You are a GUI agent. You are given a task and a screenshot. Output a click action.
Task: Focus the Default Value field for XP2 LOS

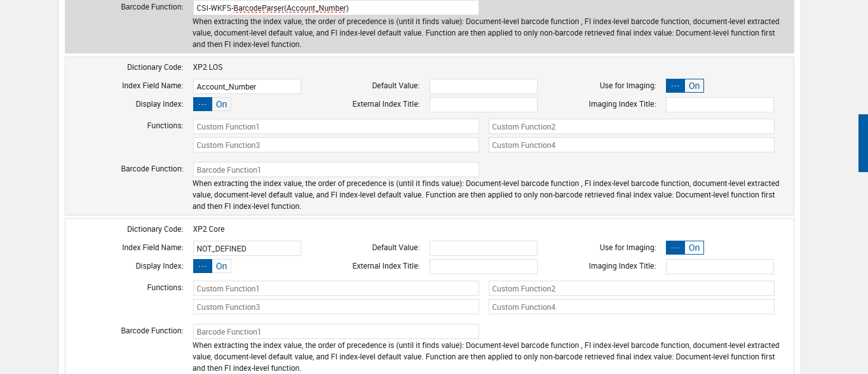pyautogui.click(x=483, y=86)
